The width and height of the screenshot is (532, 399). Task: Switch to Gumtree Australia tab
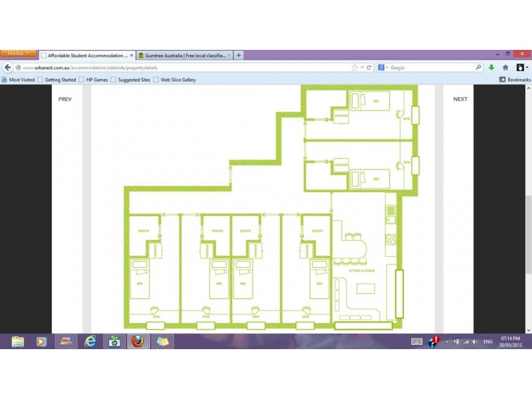tap(185, 55)
